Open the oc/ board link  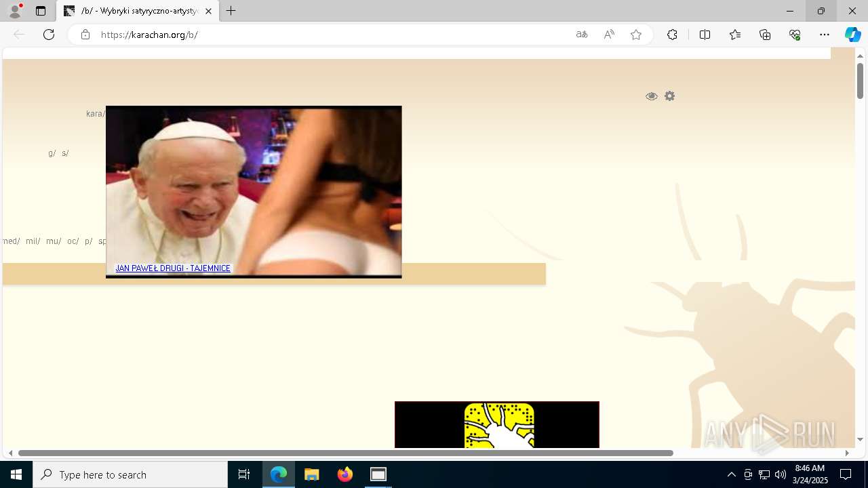73,241
